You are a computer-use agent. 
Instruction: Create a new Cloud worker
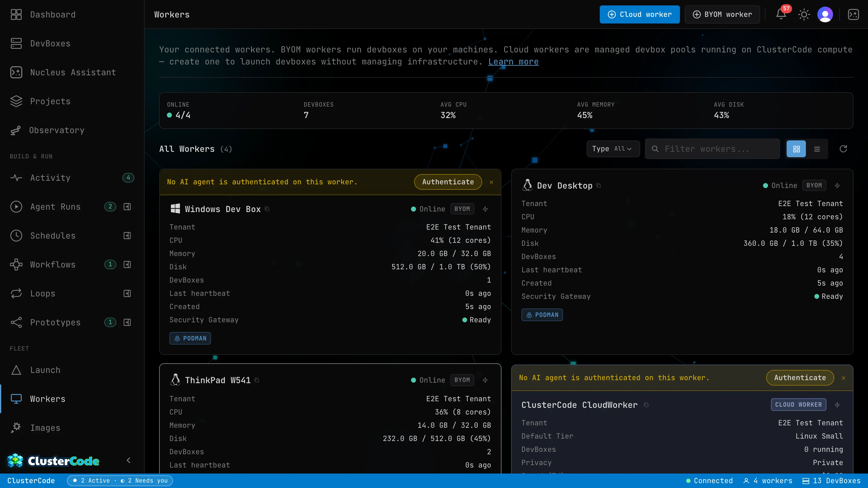pos(640,14)
